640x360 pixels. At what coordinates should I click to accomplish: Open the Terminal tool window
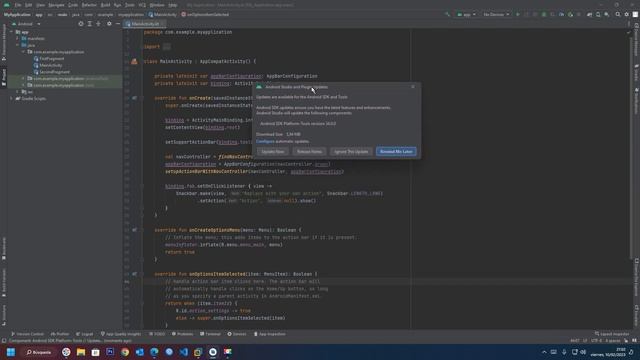tap(210, 334)
